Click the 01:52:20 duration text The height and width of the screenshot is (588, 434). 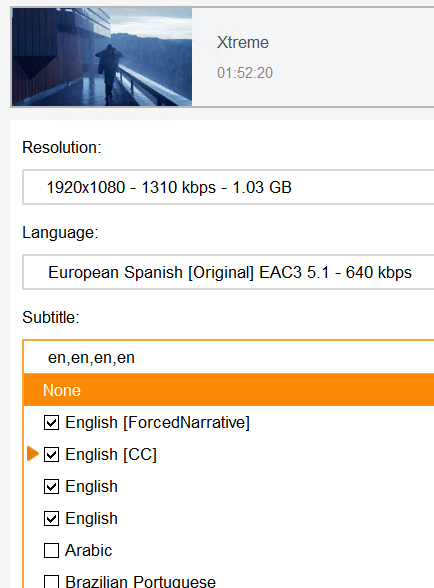tap(245, 73)
